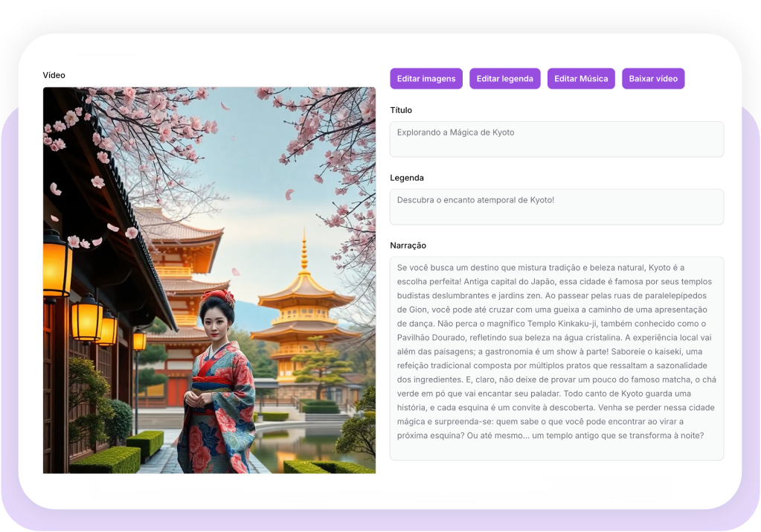Image resolution: width=761 pixels, height=532 pixels.
Task: Edit the Narração text area
Action: [556, 358]
